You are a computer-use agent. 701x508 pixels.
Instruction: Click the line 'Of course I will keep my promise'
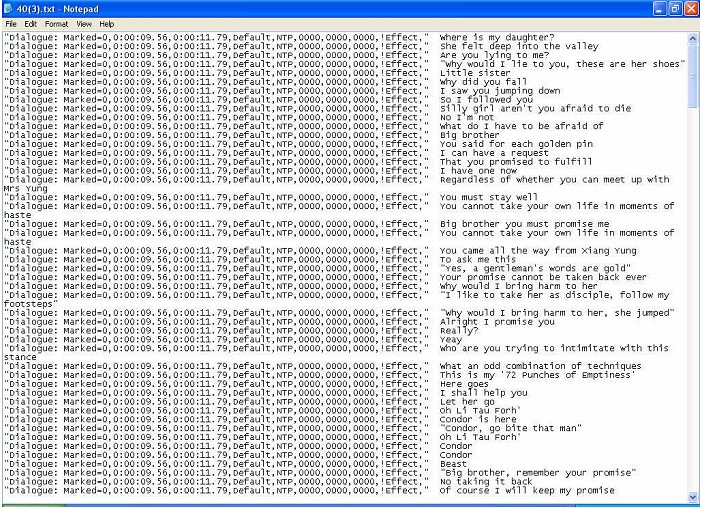[x=527, y=491]
